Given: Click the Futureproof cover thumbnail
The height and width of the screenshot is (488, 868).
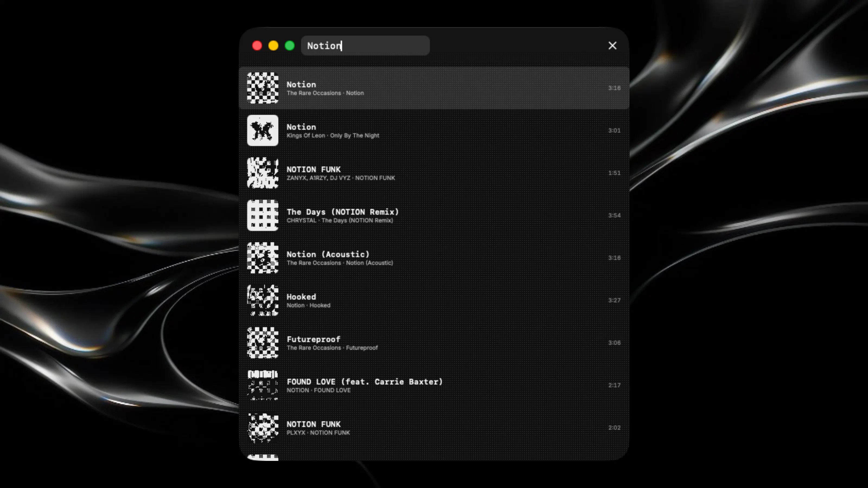Looking at the screenshot, I should click(x=263, y=342).
